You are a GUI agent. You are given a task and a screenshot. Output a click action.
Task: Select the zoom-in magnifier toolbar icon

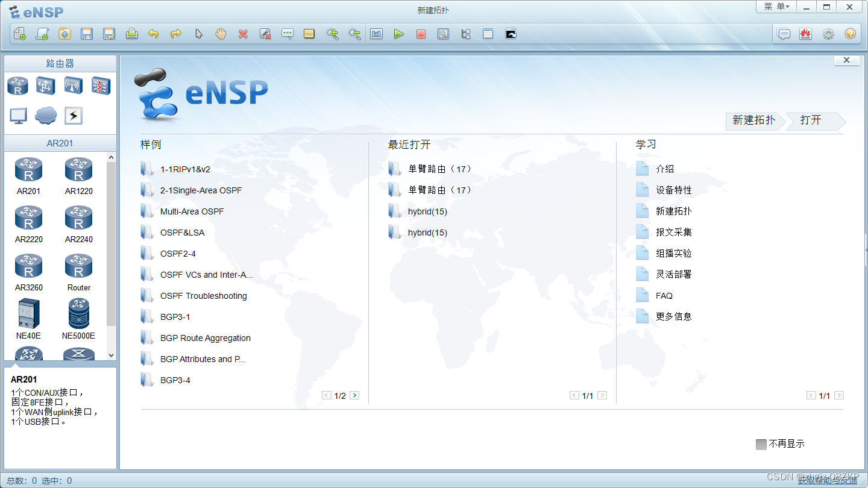coord(332,34)
